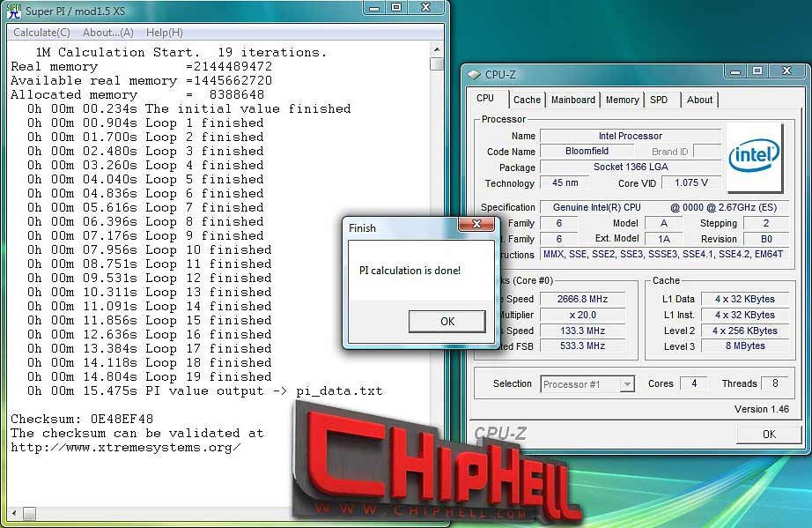Click the Loop 10 finished line
This screenshot has height=528, width=812.
[149, 249]
